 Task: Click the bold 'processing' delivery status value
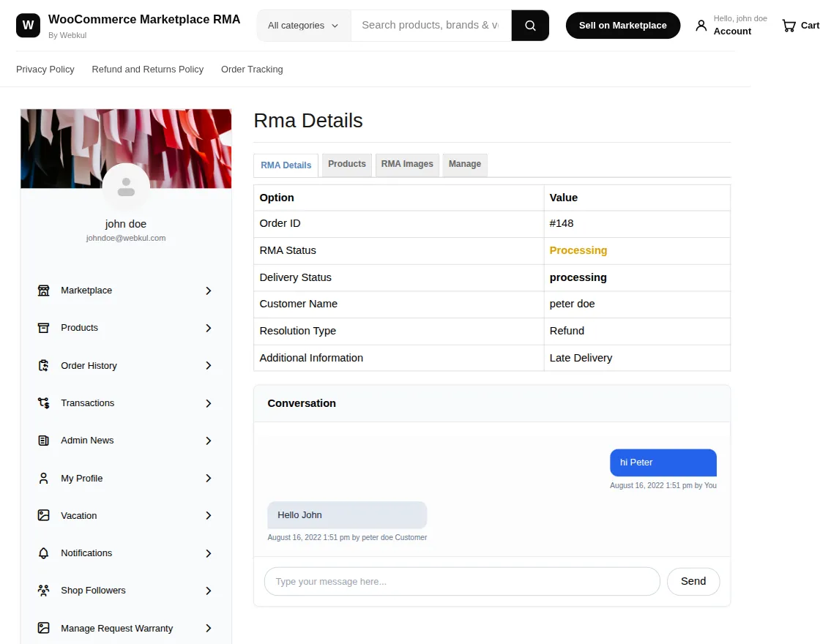(578, 277)
